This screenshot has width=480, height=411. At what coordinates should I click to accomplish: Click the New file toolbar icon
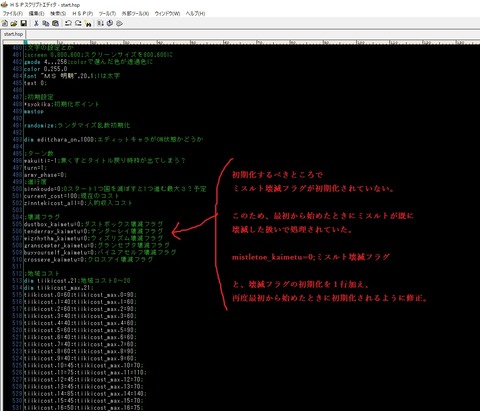(5, 23)
